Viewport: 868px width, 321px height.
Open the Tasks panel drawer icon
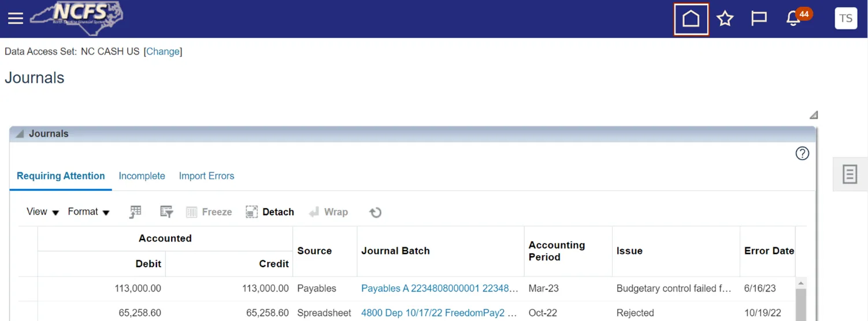pyautogui.click(x=850, y=174)
